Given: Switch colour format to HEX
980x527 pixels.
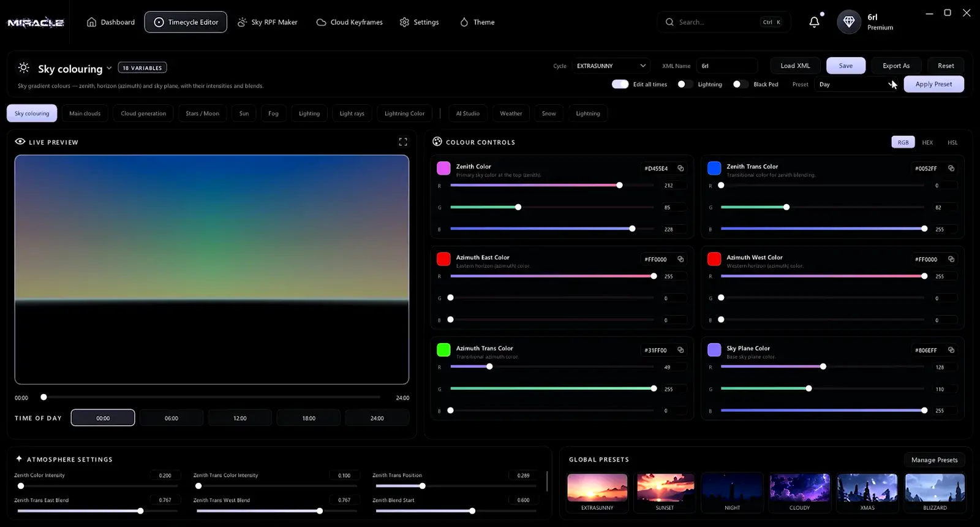Looking at the screenshot, I should [927, 142].
